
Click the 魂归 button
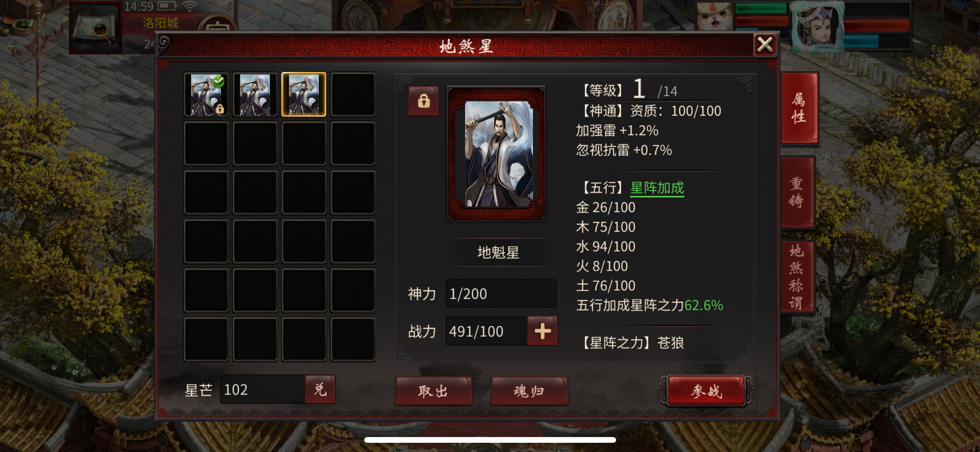[x=529, y=391]
